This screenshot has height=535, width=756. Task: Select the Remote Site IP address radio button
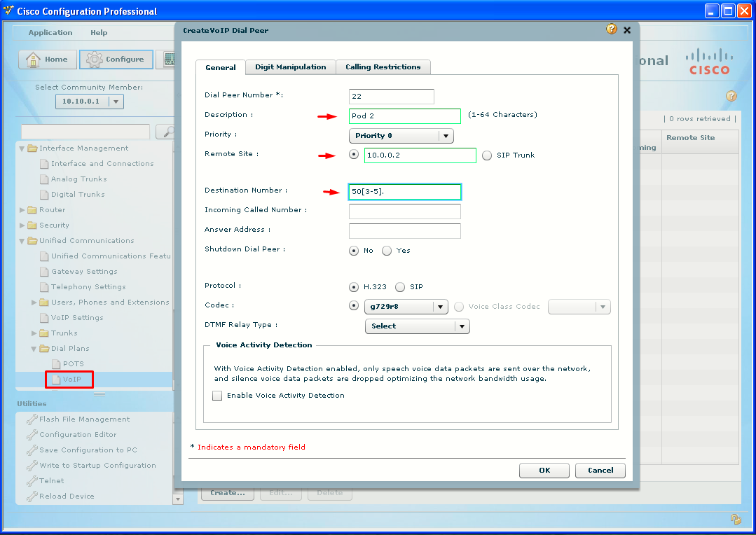point(354,155)
